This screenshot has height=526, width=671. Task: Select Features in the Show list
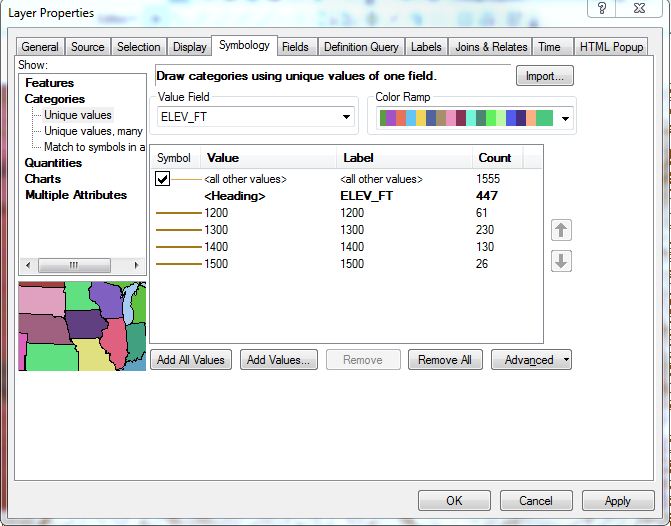coord(50,83)
